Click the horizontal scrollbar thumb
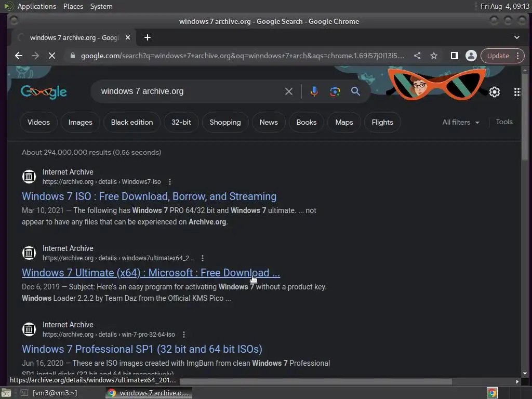The width and height of the screenshot is (532, 399). (315, 381)
